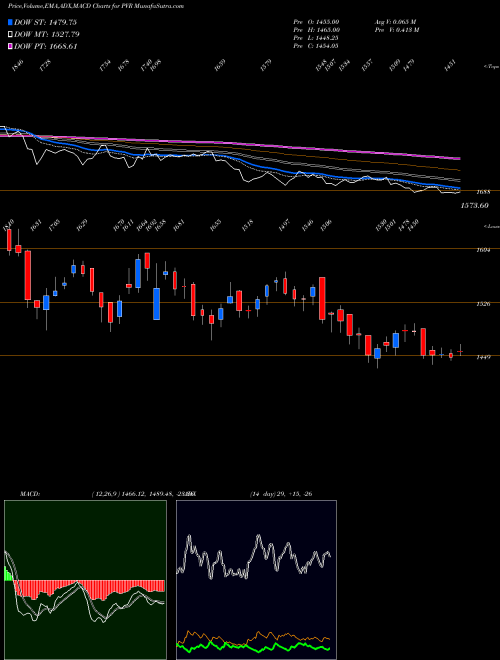This screenshot has width=500, height=660.
Task: Click the 'Pre L: 1448.25' value
Action: click(x=316, y=38)
